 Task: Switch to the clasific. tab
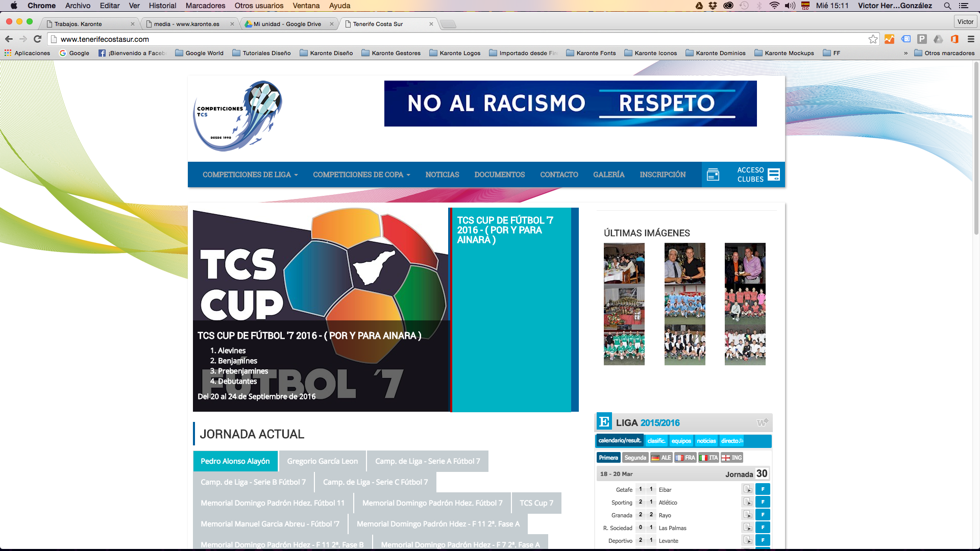(657, 441)
